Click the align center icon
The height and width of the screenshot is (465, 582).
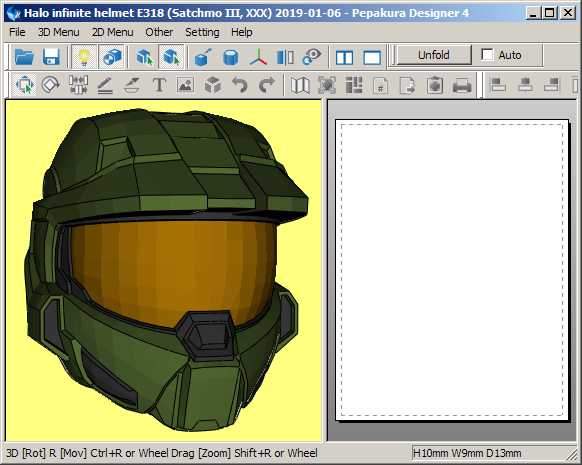click(525, 85)
